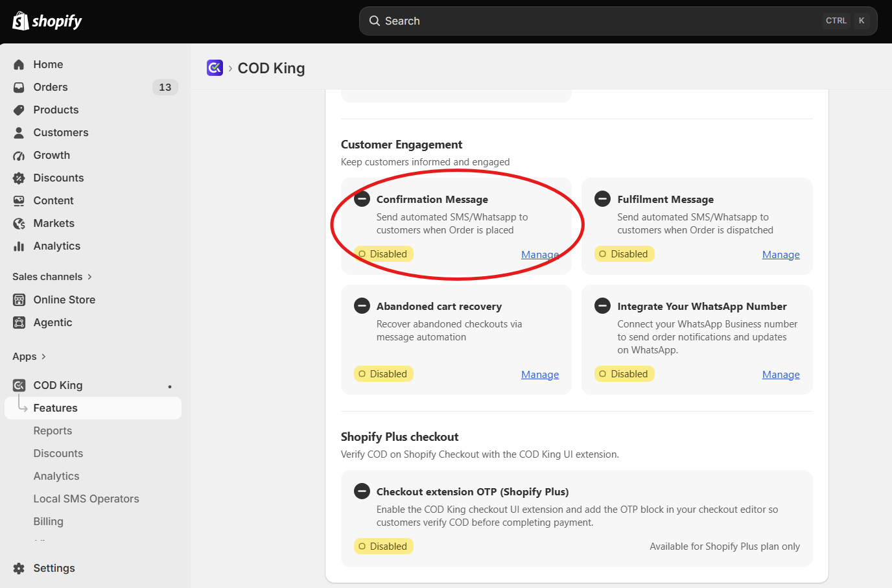Click Disabled badge on Checkout extension OTP
The image size is (892, 588).
(x=384, y=547)
